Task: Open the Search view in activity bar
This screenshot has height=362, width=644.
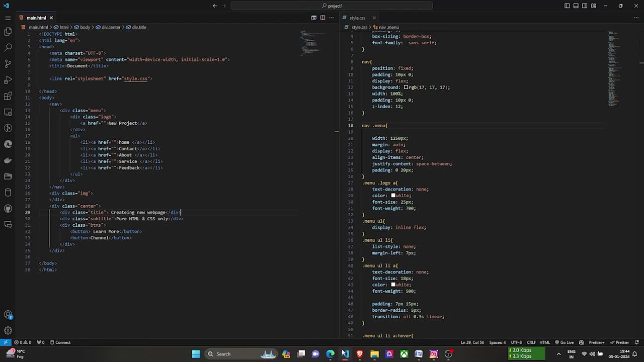Action: click(8, 48)
